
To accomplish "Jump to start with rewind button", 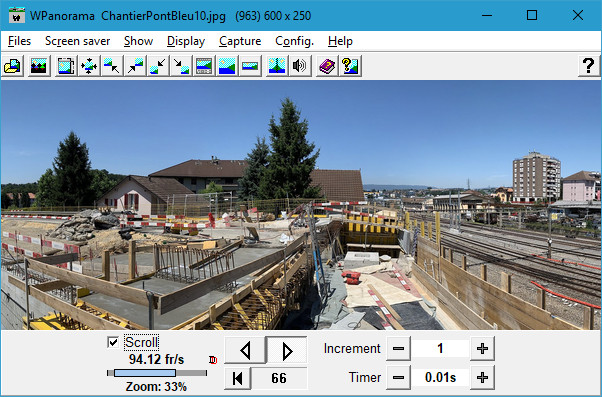I will [x=238, y=378].
